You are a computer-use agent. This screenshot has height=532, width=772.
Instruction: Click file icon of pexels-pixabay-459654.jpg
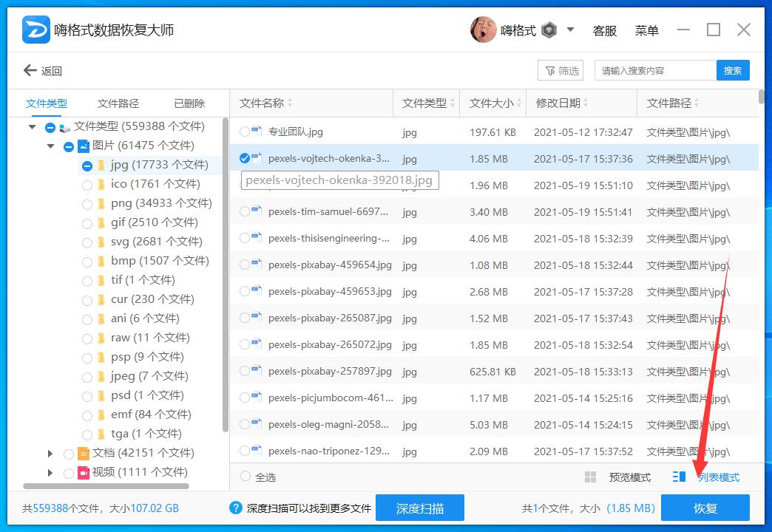pos(257,263)
